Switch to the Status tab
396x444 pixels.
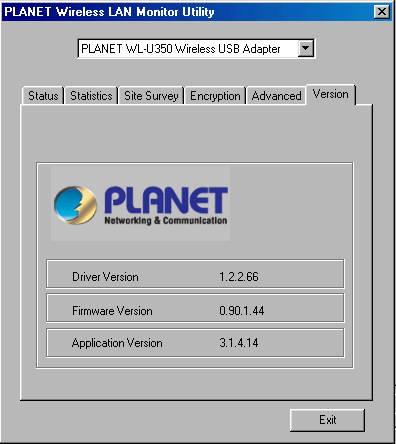43,96
